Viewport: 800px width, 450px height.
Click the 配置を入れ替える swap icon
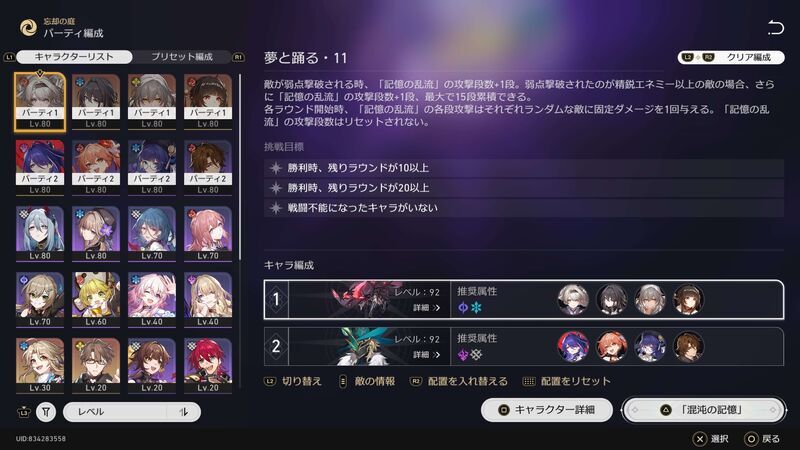click(416, 381)
